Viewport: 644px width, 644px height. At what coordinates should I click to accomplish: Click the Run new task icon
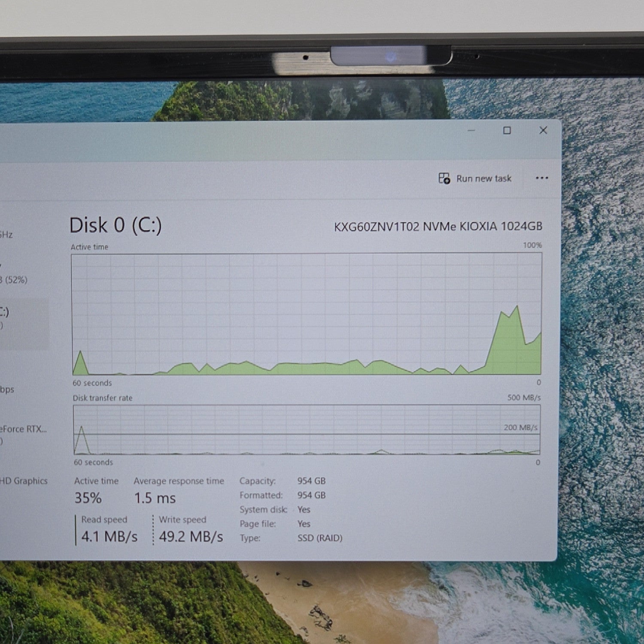point(444,178)
